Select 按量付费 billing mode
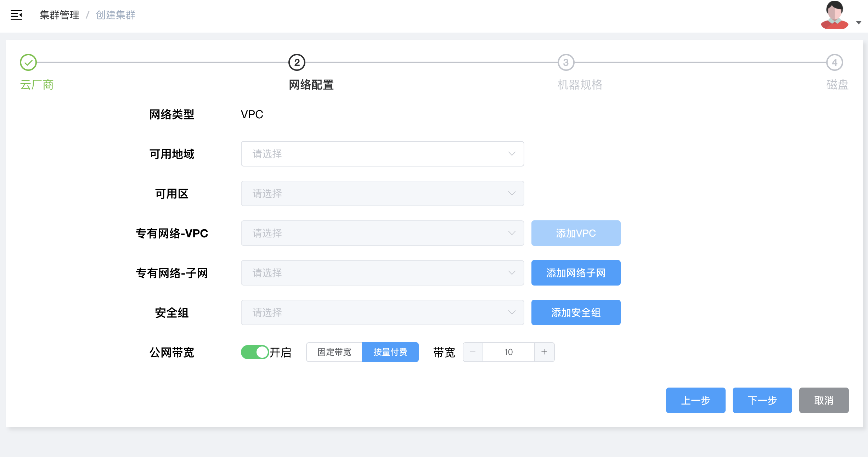Screen dimensions: 868x457 tap(390, 352)
